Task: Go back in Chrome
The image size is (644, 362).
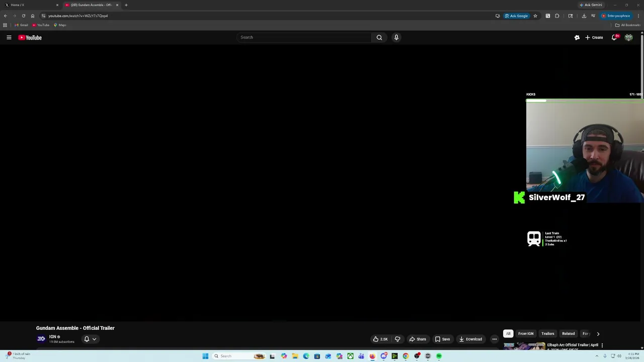Action: point(6,16)
